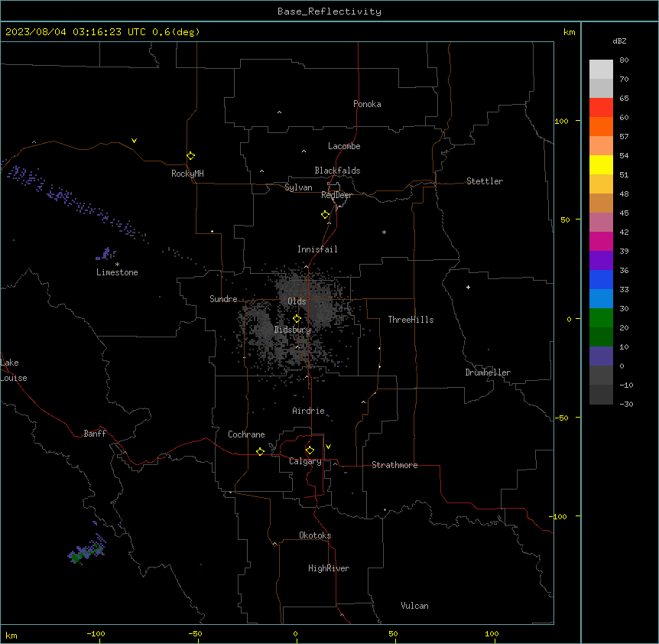
Task: Click the HighRiver town label
Action: (328, 568)
